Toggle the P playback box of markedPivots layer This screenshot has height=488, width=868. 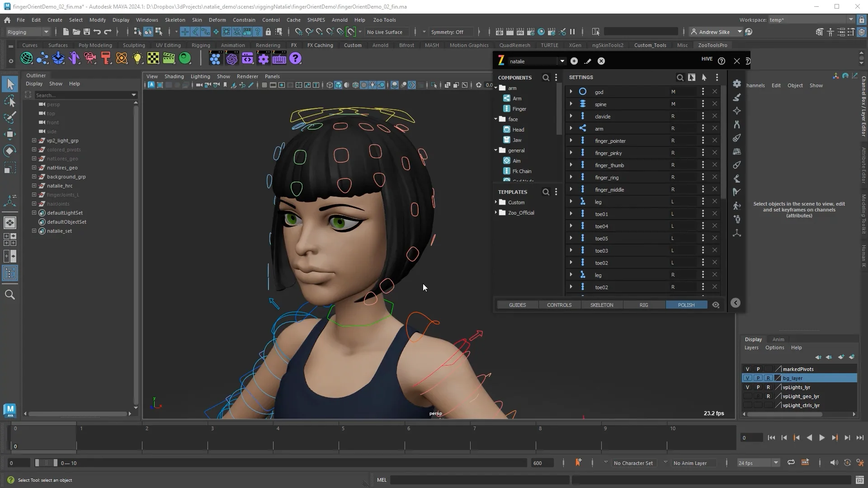pos(758,369)
